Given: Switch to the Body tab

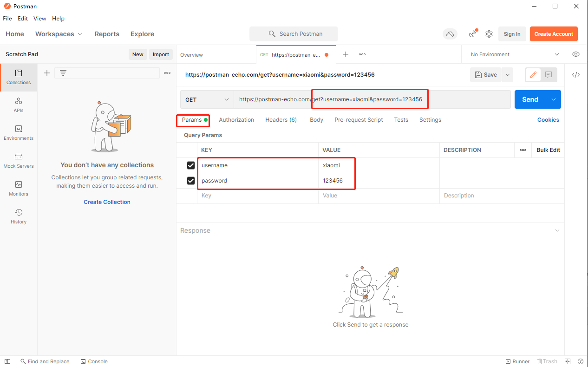Looking at the screenshot, I should click(316, 120).
